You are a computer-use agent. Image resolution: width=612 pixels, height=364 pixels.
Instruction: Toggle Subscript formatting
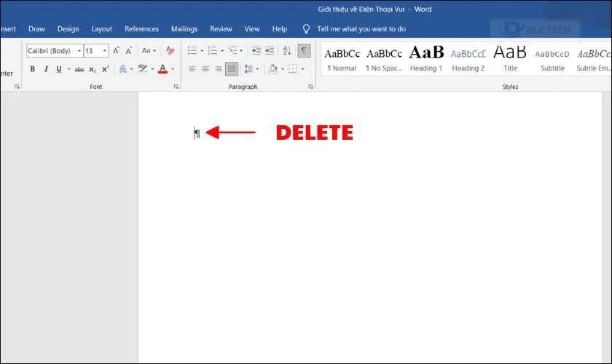point(92,69)
